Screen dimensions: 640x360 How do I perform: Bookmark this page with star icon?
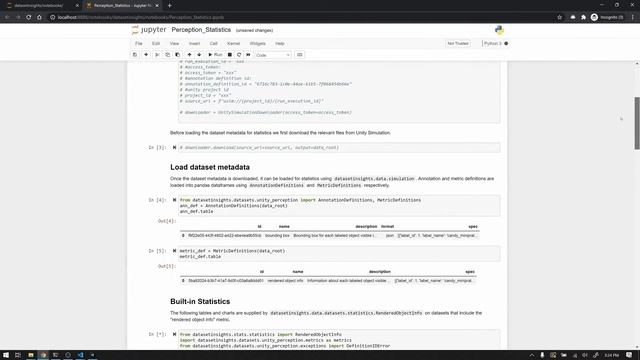click(x=560, y=17)
